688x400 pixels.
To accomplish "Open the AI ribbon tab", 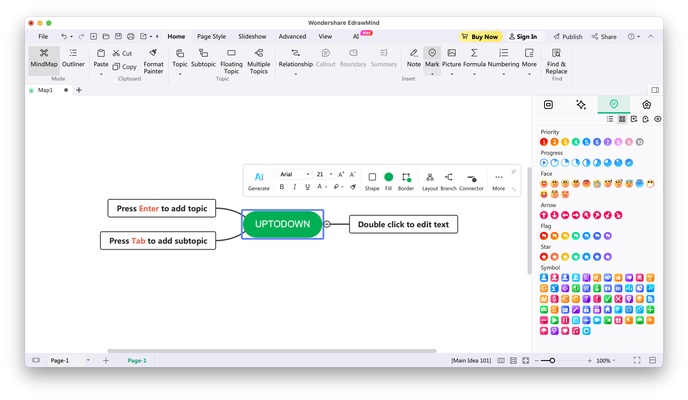I will tap(356, 36).
